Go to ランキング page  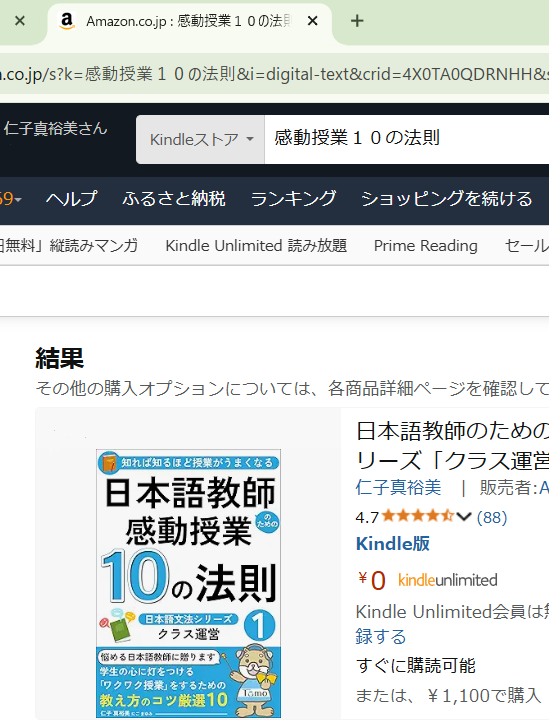[x=293, y=198]
